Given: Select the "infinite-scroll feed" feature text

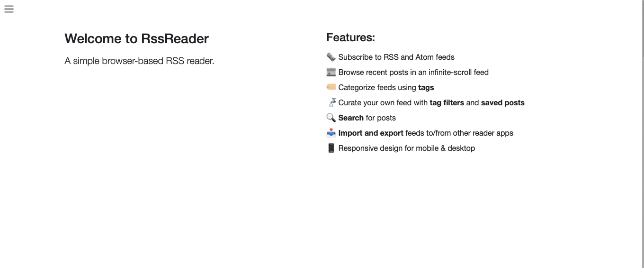Looking at the screenshot, I should point(458,72).
